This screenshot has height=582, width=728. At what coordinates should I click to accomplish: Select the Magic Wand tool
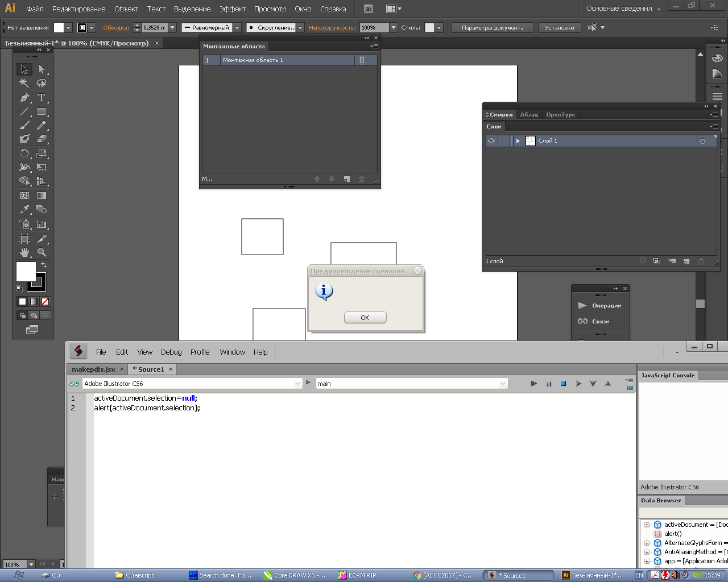coord(24,84)
